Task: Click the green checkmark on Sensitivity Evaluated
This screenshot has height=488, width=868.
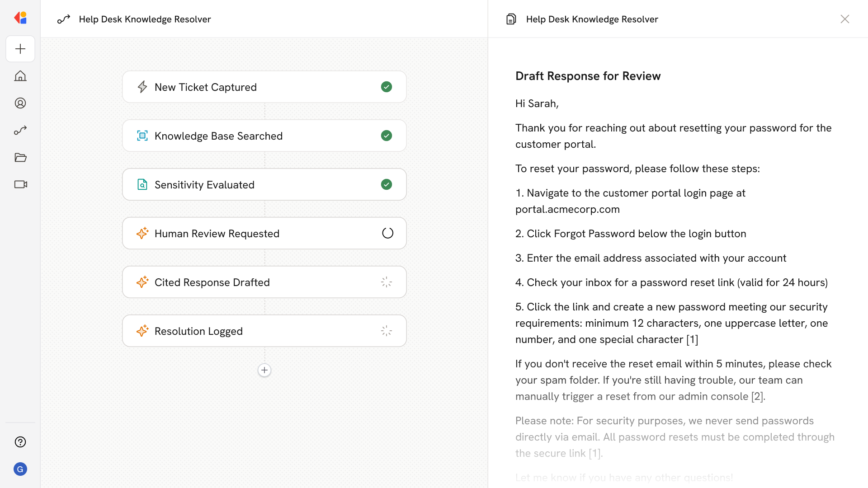Action: pos(387,184)
